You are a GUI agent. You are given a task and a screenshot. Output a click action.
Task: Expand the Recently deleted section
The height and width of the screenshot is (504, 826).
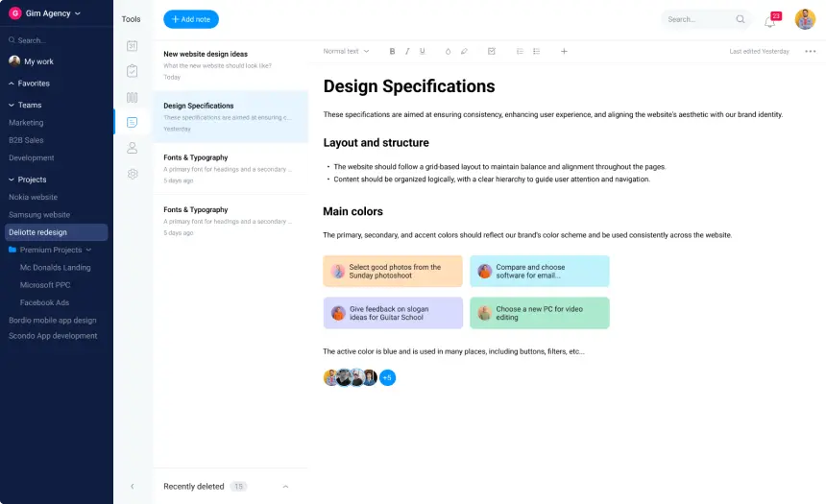coord(285,487)
